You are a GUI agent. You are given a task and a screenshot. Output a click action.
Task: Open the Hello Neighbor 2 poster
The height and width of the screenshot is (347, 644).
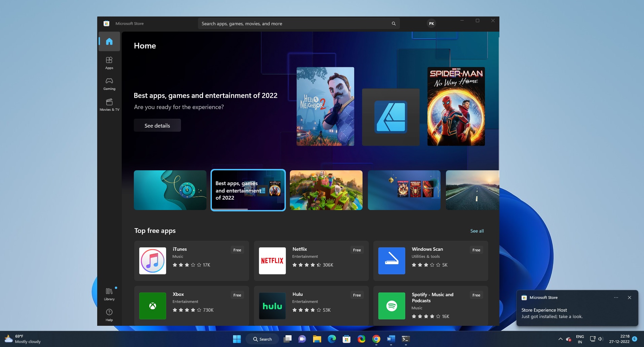click(x=325, y=106)
